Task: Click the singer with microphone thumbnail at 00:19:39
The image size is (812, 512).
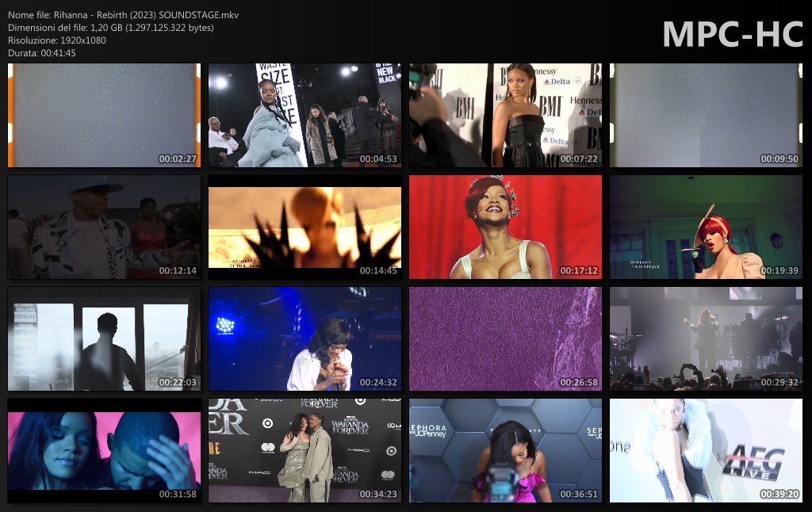Action: click(706, 227)
